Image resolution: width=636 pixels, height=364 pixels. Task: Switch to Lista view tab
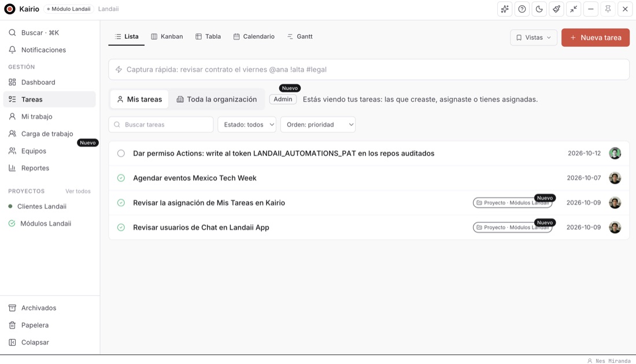[127, 36]
